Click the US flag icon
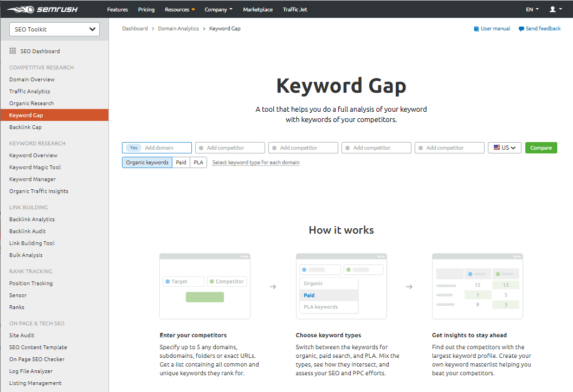This screenshot has width=573, height=392. tap(497, 147)
